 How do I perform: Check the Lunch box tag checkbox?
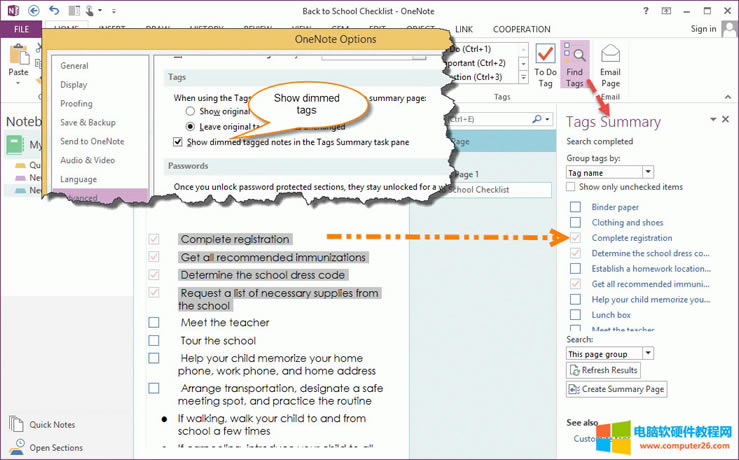click(x=575, y=314)
